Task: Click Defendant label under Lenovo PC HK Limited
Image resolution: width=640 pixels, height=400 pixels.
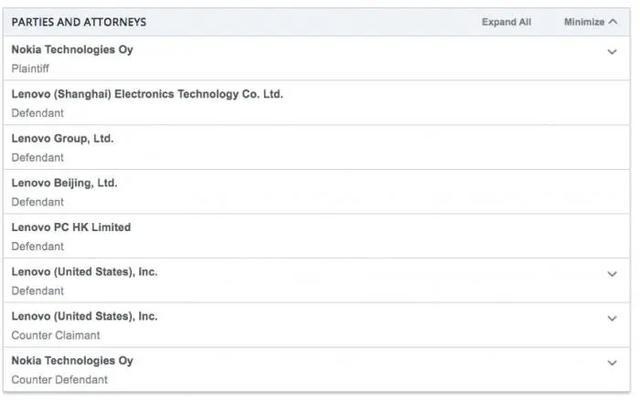Action: [38, 247]
